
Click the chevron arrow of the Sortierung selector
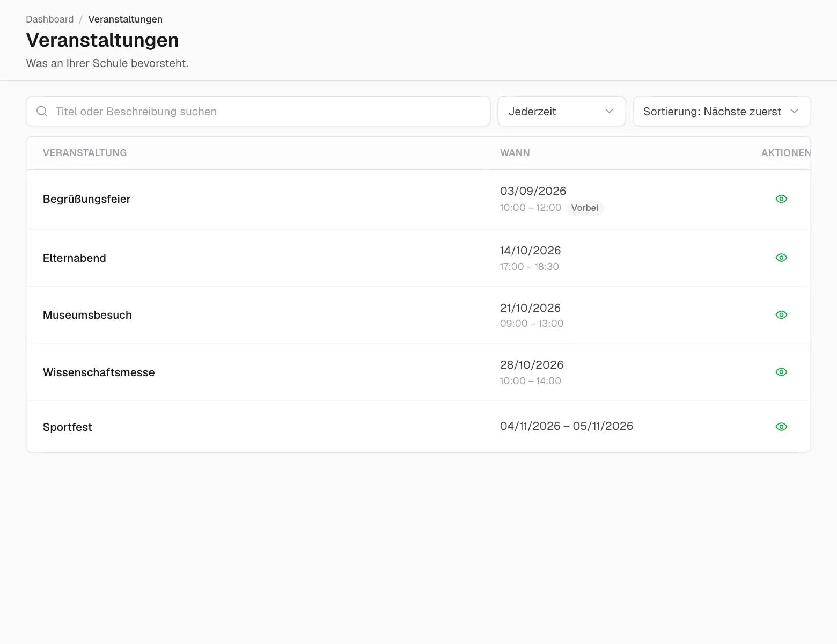(x=795, y=111)
